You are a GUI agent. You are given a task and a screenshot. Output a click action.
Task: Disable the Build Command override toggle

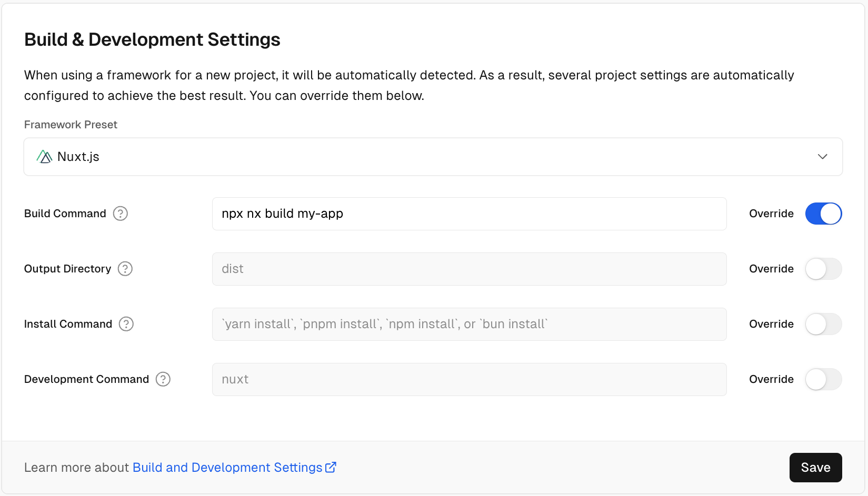823,214
